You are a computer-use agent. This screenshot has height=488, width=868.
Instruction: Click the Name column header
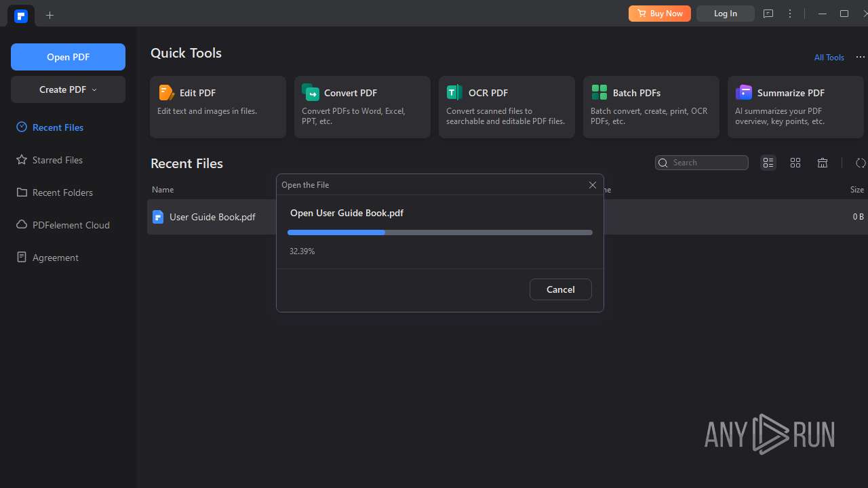click(x=163, y=190)
